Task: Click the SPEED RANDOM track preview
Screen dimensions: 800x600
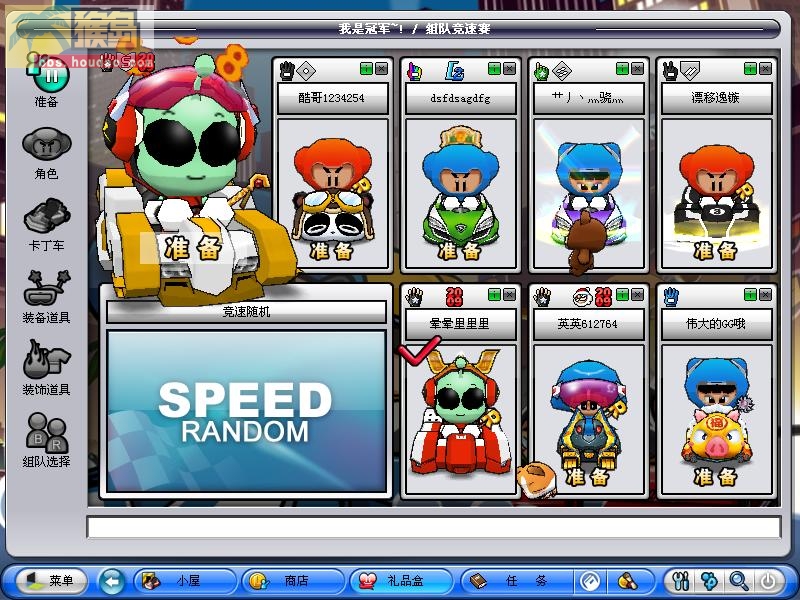Action: pyautogui.click(x=246, y=412)
